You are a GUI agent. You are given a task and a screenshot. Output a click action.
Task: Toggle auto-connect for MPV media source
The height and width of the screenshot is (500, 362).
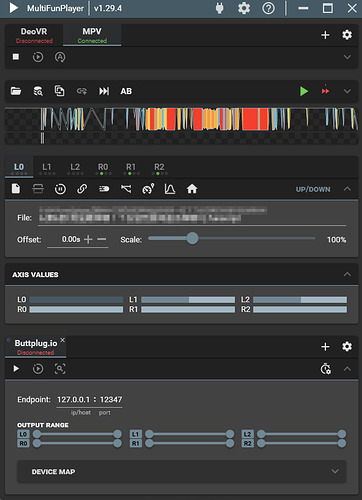click(x=38, y=57)
